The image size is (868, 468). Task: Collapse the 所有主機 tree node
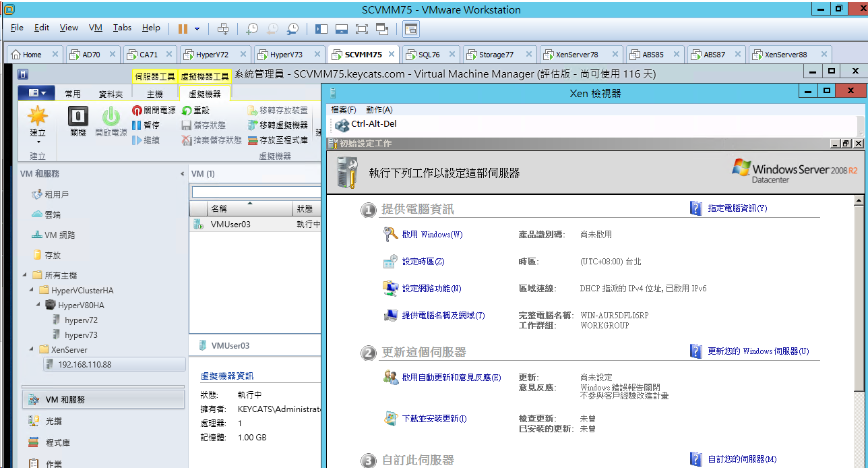(25, 275)
